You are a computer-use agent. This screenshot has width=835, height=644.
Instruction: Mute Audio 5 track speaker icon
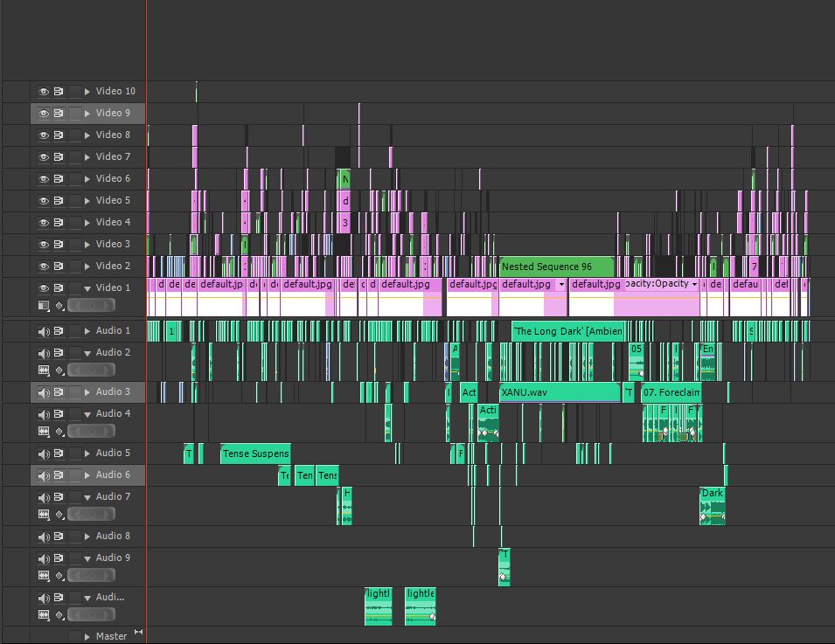pyautogui.click(x=44, y=454)
